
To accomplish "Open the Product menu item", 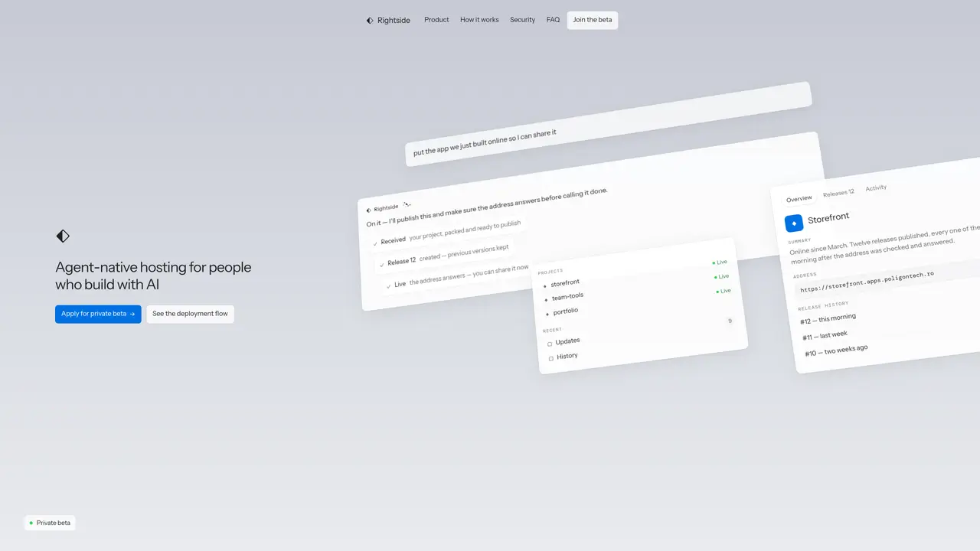I will 436,20.
